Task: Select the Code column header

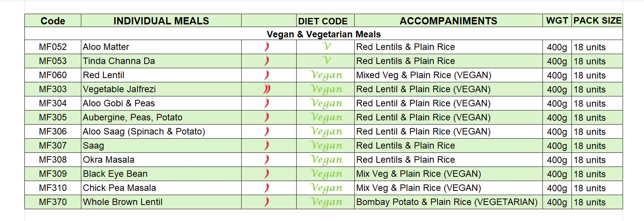Action: tap(53, 21)
